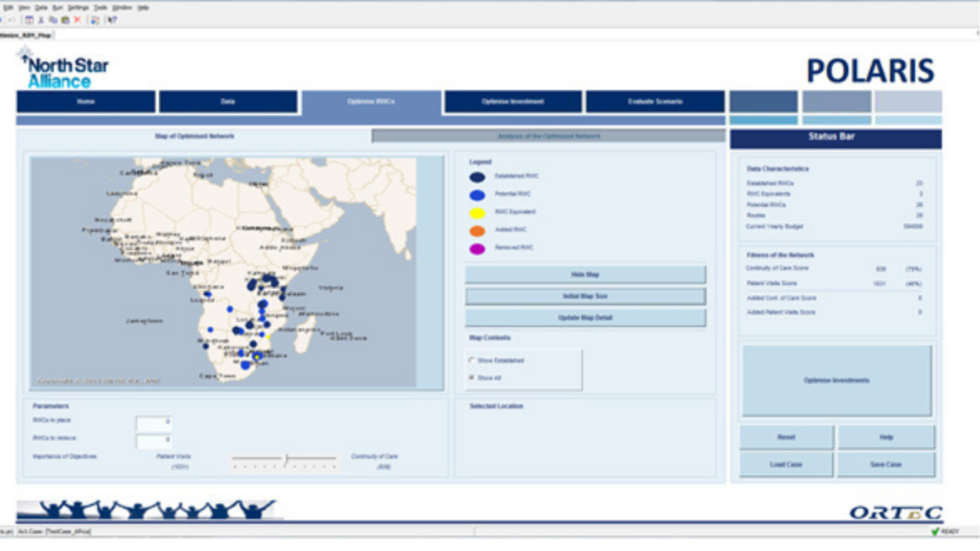Click the page tab above the logo

click(x=26, y=35)
